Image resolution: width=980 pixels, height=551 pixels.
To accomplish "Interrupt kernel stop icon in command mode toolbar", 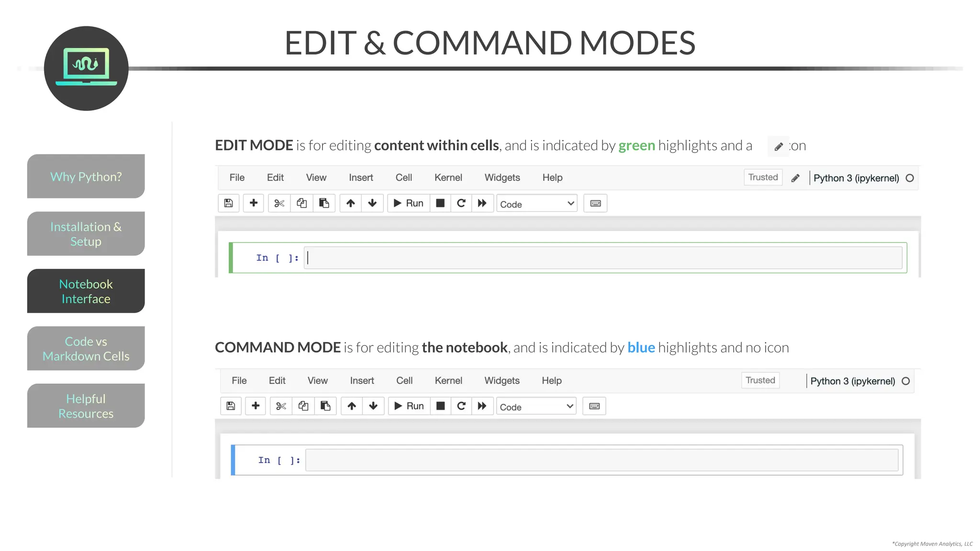I will click(x=441, y=406).
